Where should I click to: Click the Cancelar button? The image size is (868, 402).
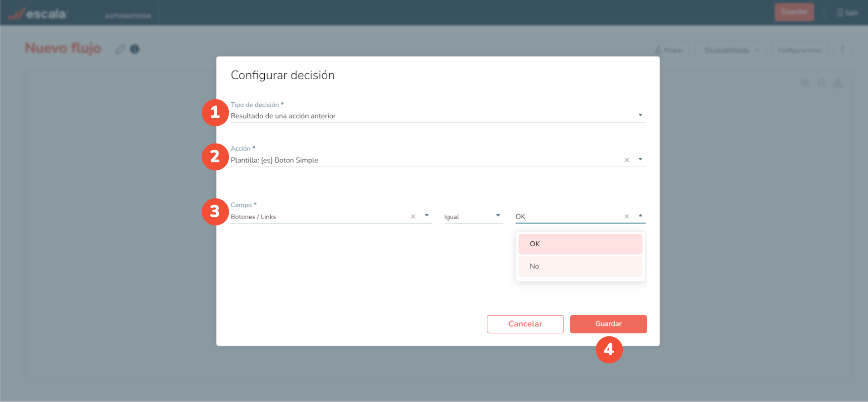click(525, 324)
